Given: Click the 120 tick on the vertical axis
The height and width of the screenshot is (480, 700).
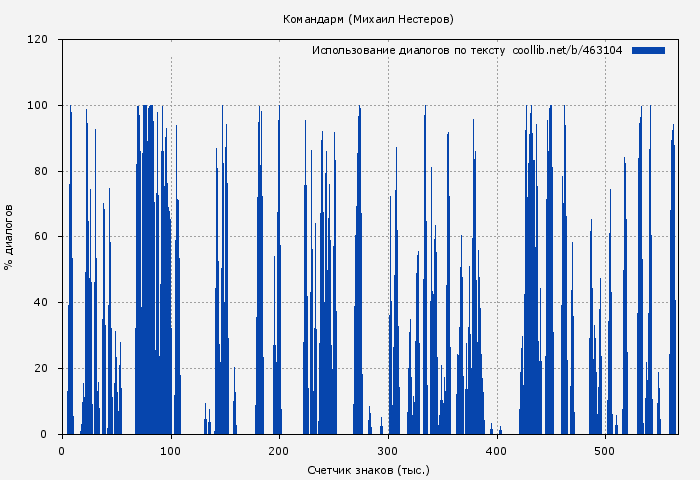Looking at the screenshot, I should 38,40.
